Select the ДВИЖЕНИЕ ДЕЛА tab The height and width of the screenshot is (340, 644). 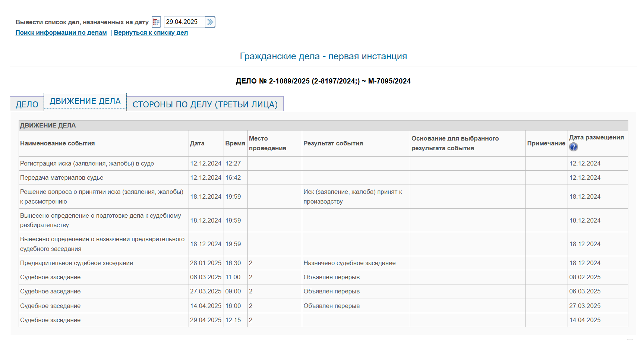pyautogui.click(x=85, y=101)
